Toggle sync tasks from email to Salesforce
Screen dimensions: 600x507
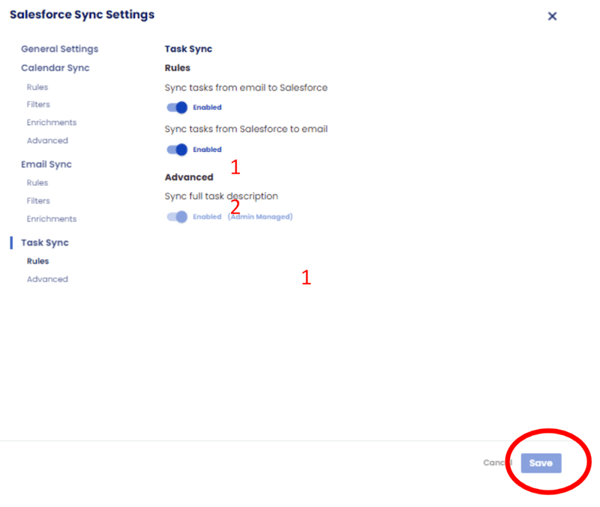[177, 108]
